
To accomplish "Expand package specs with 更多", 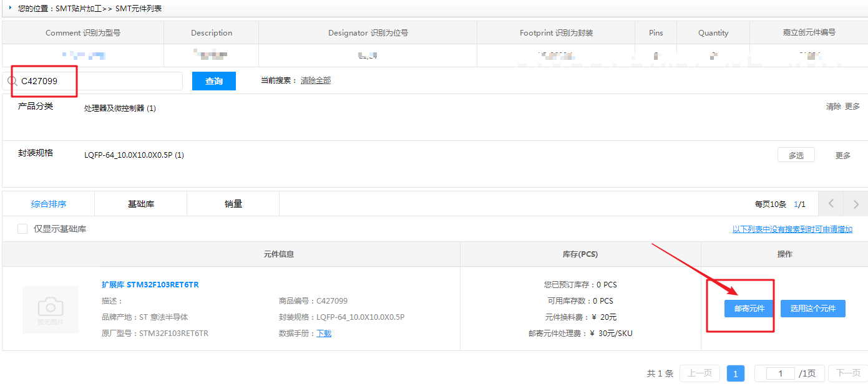I will (x=843, y=155).
